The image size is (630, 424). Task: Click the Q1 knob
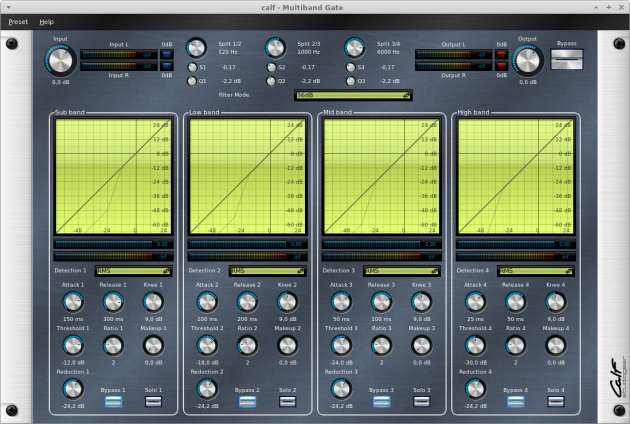coord(192,81)
